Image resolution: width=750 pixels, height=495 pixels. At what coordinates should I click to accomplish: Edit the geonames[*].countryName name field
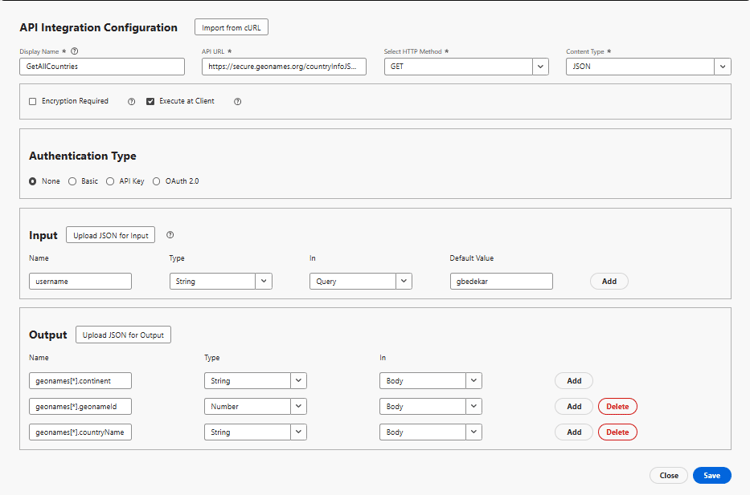pyautogui.click(x=80, y=432)
